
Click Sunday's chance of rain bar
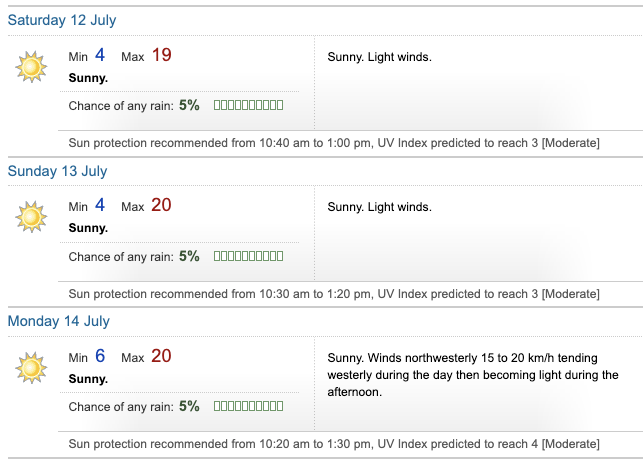249,256
